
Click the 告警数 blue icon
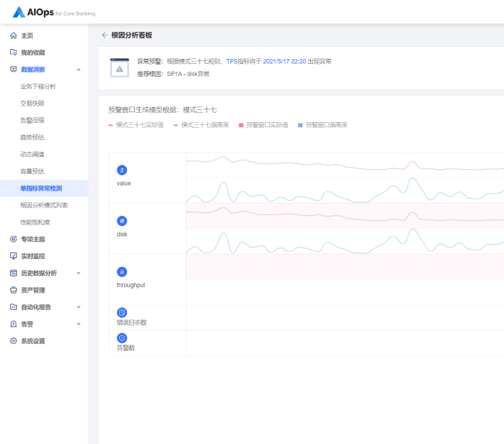pyautogui.click(x=122, y=338)
